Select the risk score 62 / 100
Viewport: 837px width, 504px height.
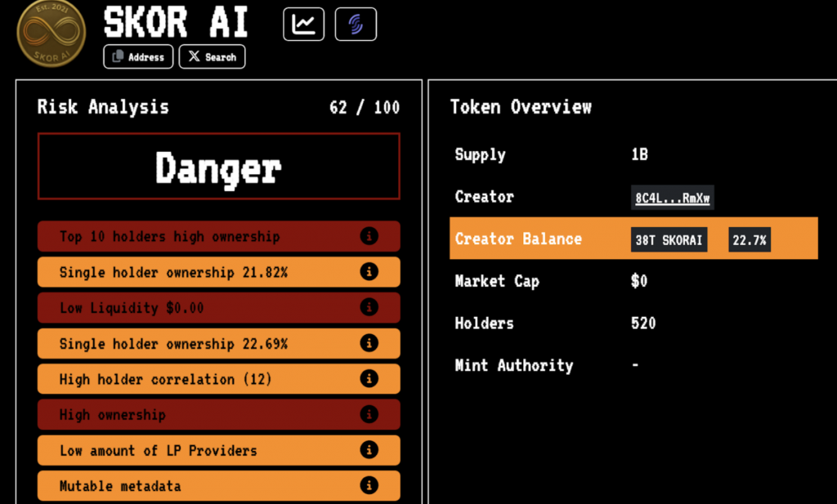click(365, 107)
